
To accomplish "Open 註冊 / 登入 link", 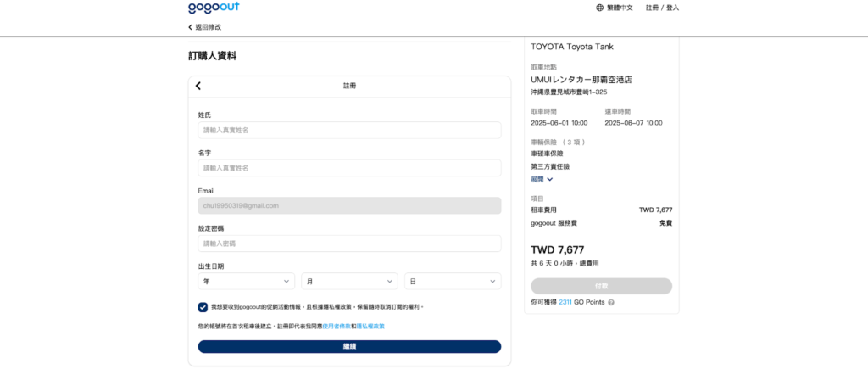I will (662, 8).
